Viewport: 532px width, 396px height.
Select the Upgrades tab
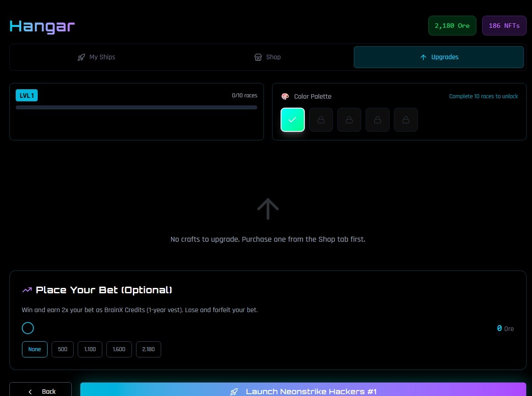pos(439,57)
